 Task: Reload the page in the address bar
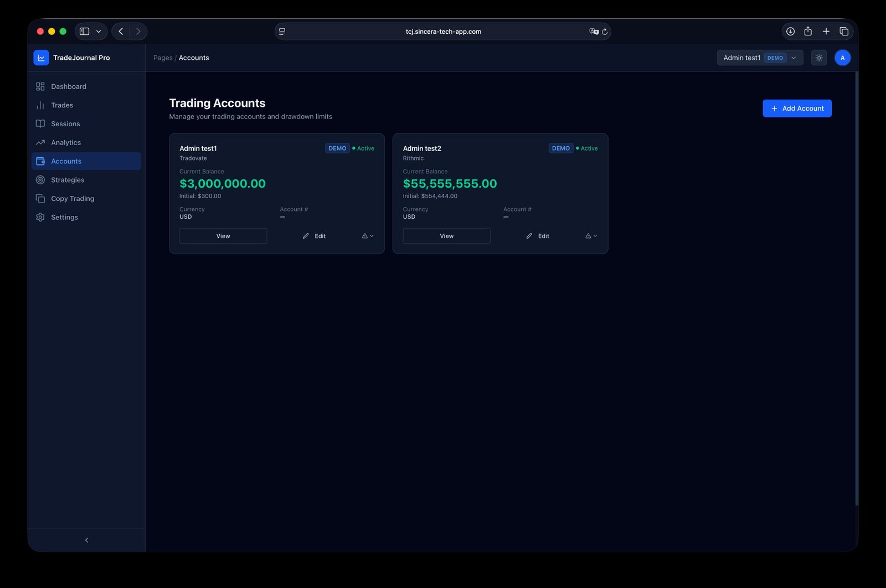tap(605, 32)
